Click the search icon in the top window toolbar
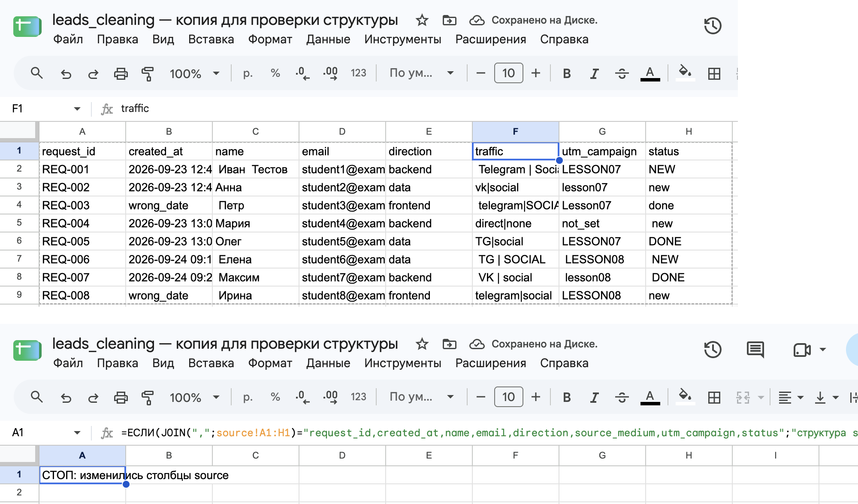 (x=37, y=73)
